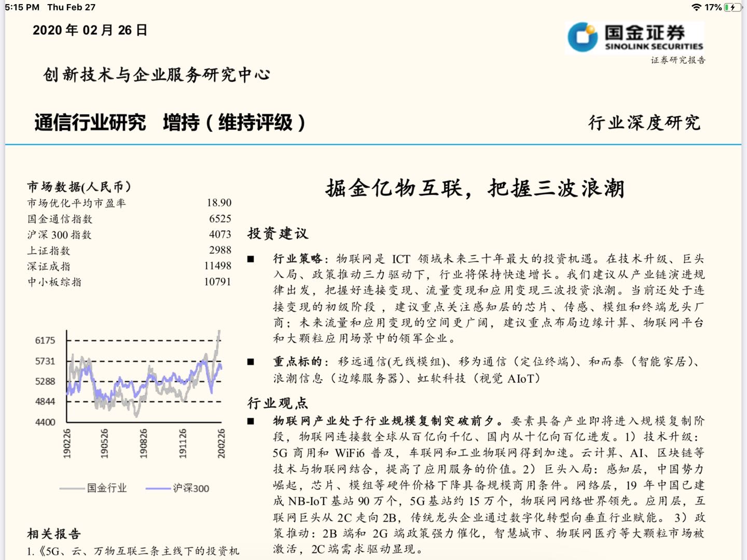Tap the purple 沪深300 legend line
Image resolution: width=747 pixels, height=560 pixels.
tap(158, 488)
